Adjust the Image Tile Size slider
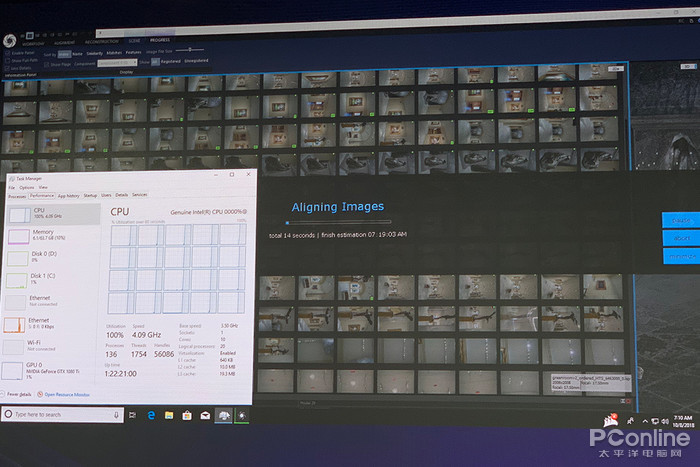The image size is (700, 467). pos(192,49)
